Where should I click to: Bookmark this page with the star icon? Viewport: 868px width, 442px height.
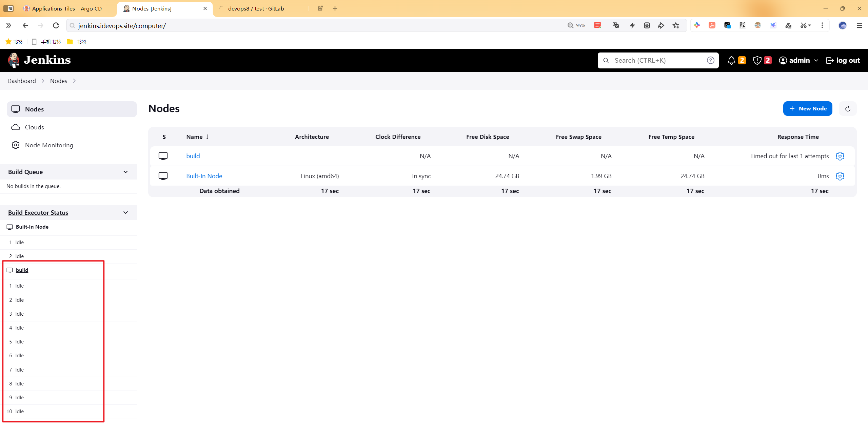coord(676,25)
